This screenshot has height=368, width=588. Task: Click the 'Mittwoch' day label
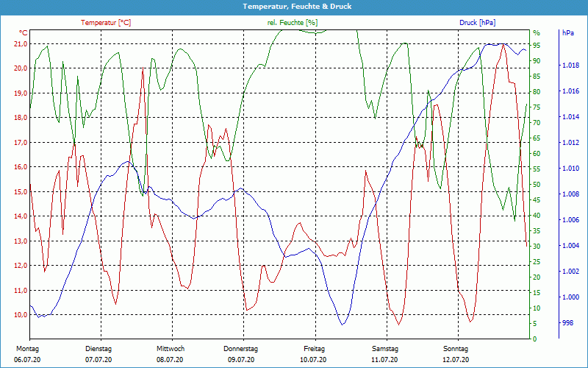(x=171, y=349)
